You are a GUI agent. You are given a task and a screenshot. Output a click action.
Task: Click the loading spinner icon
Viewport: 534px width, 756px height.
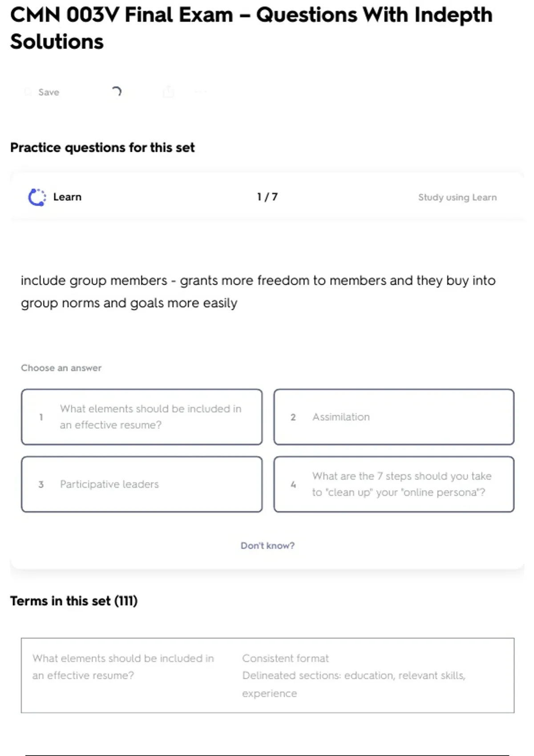(x=117, y=92)
